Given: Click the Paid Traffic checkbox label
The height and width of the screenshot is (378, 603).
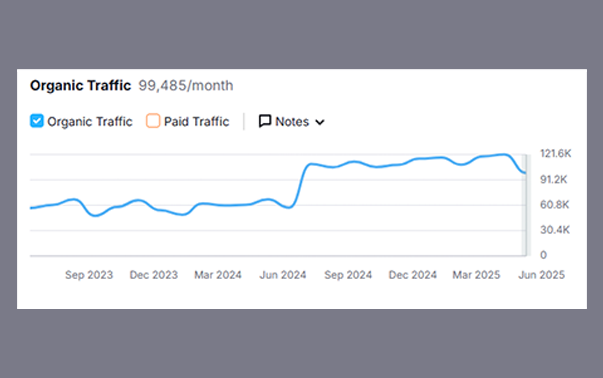Looking at the screenshot, I should 197,122.
